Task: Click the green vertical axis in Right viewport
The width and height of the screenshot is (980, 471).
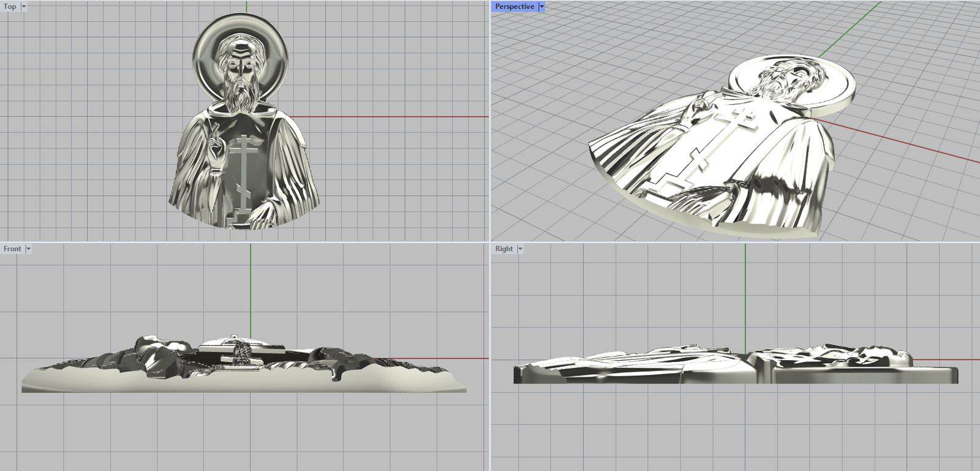Action: [x=745, y=294]
